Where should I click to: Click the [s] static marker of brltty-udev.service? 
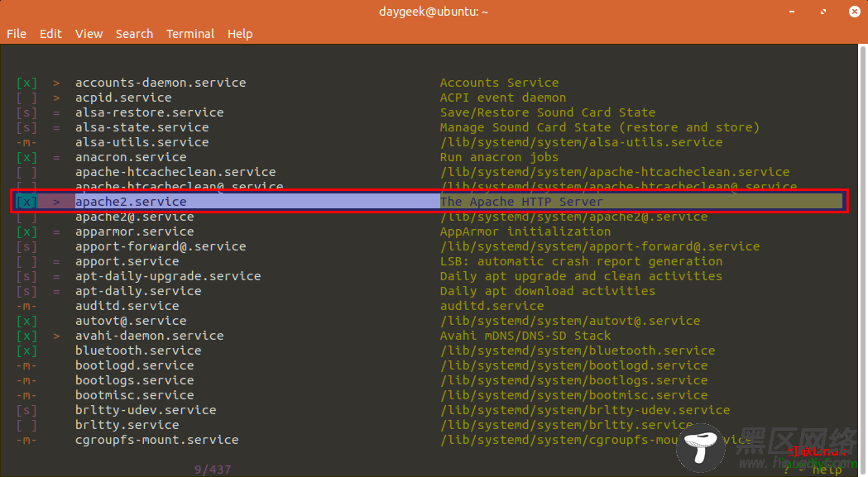pyautogui.click(x=26, y=411)
